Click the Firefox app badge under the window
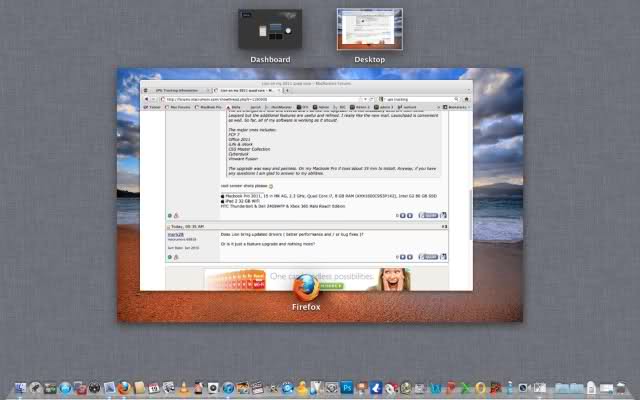Viewport: 640px width, 400px height. [306, 287]
